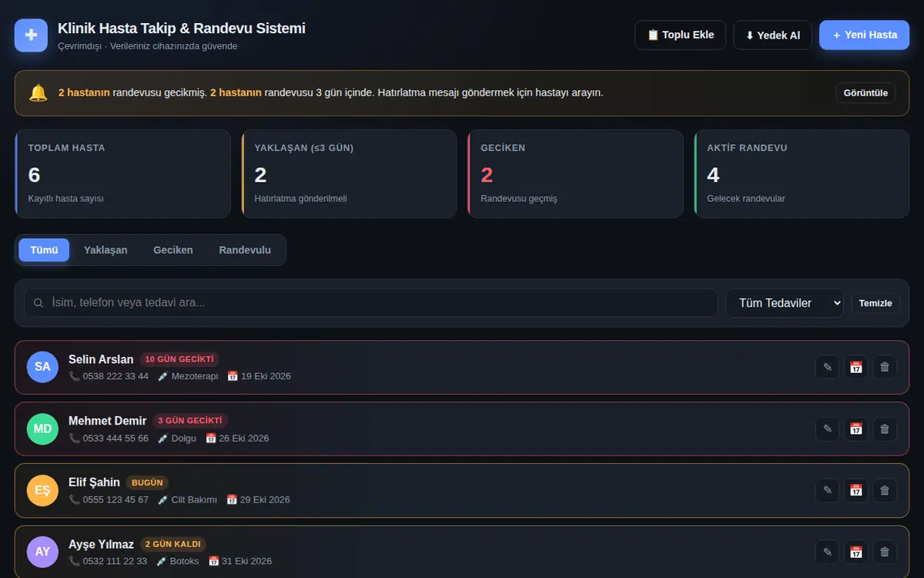The image size is (924, 578).
Task: Click the '3 GÜN GECİKTİ' badge
Action: tap(190, 421)
